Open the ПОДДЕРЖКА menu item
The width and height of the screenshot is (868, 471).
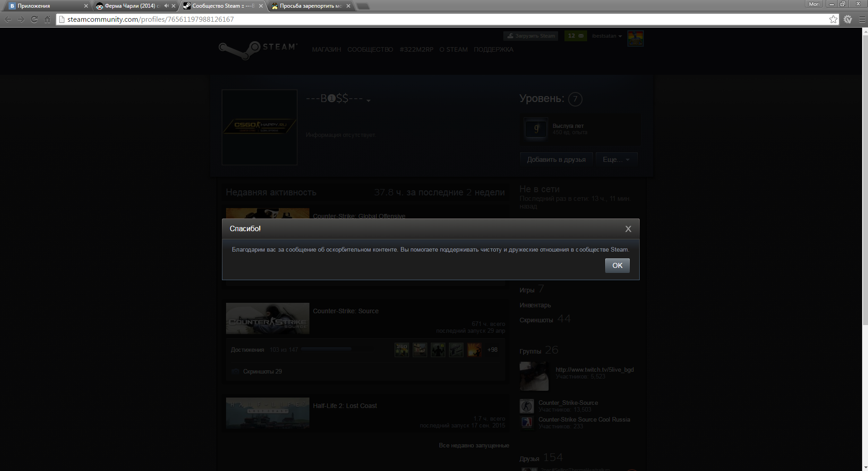point(493,49)
